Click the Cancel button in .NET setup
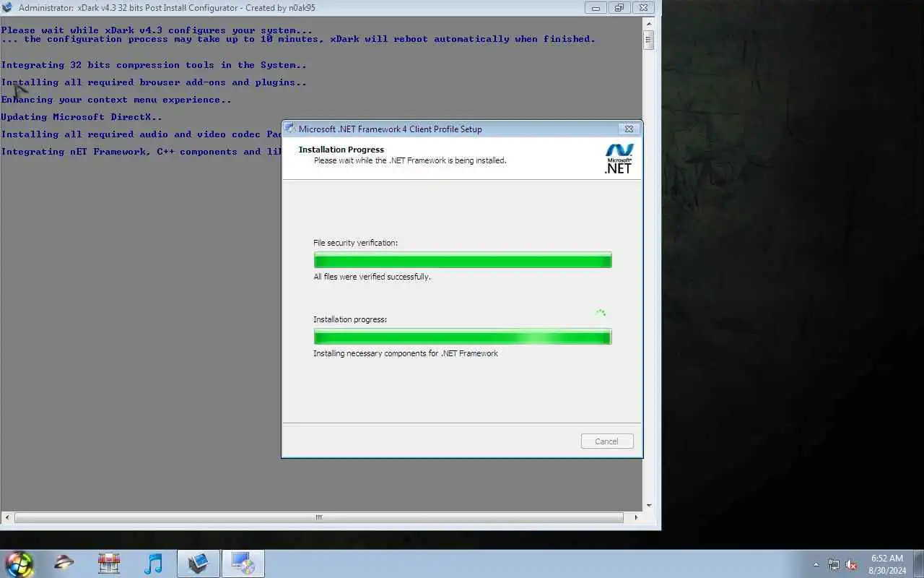 tap(607, 441)
